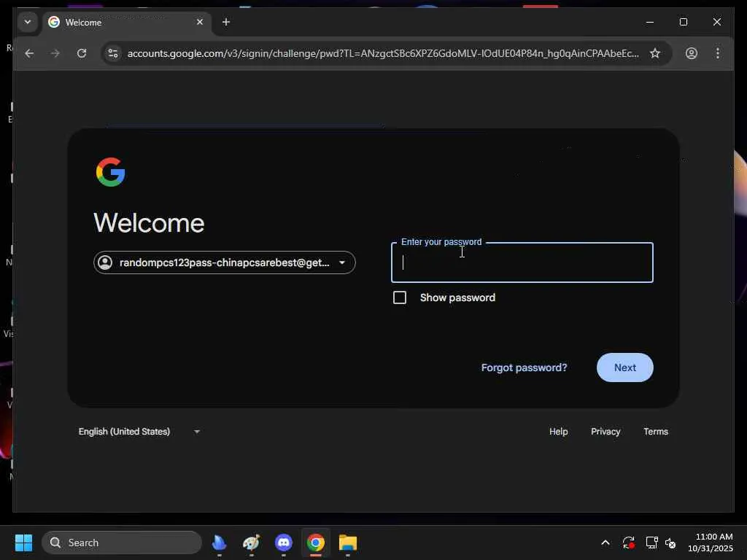Image resolution: width=747 pixels, height=560 pixels.
Task: Click the Google logo
Action: [111, 172]
